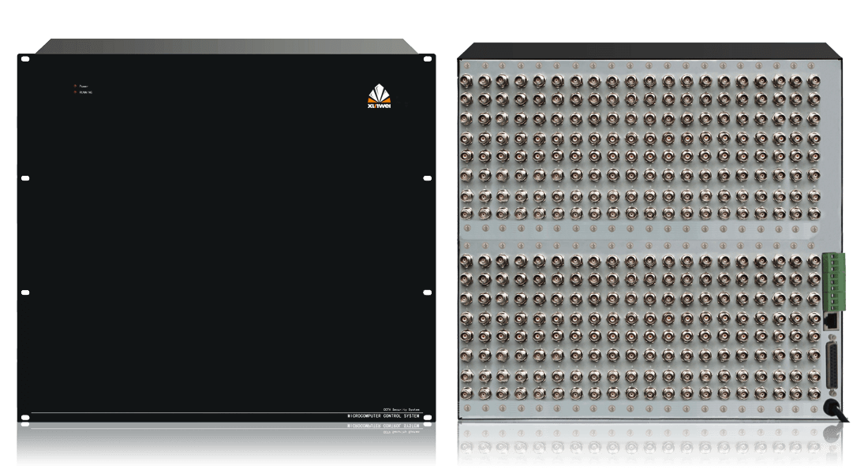
Task: Click the top-left rack mounting hole
Action: click(24, 58)
